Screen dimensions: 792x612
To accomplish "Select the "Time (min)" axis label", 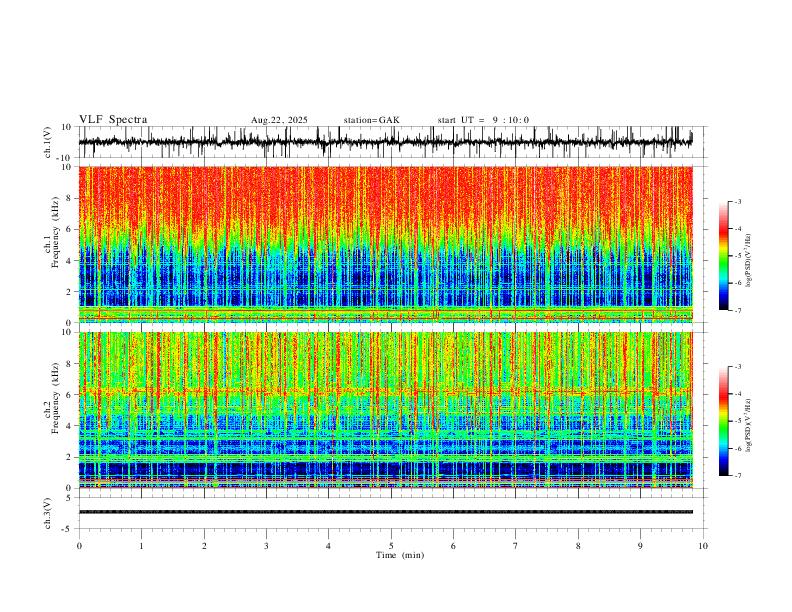I will (400, 555).
